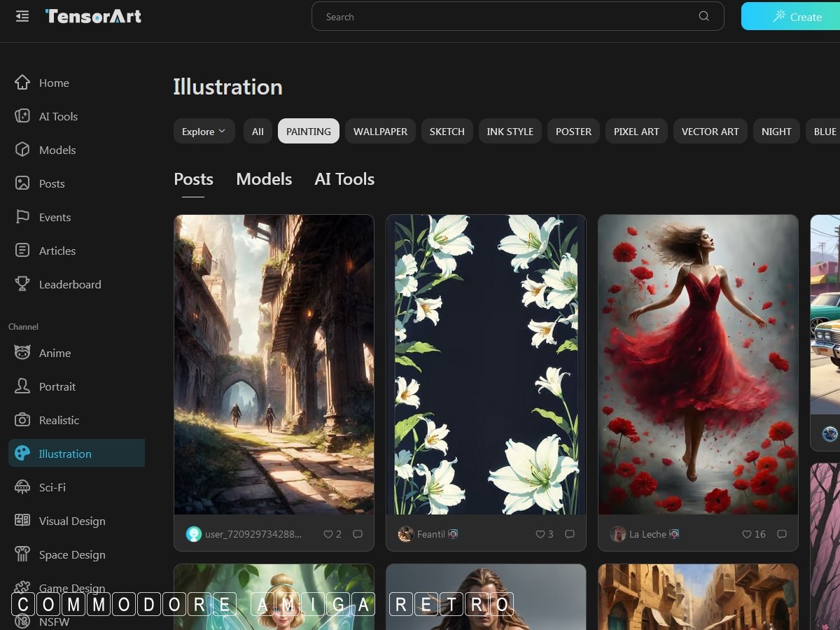This screenshot has width=840, height=630.
Task: Switch to the Models tab
Action: pos(264,179)
